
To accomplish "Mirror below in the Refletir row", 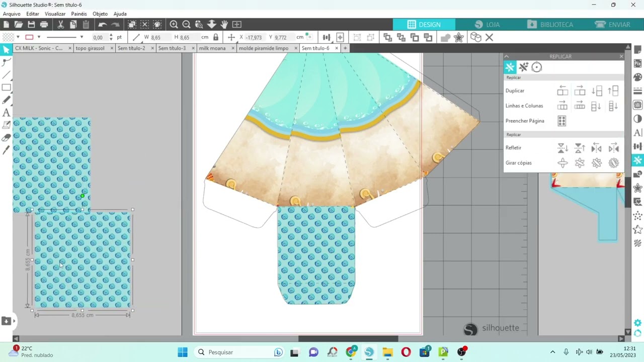I will pyautogui.click(x=562, y=148).
